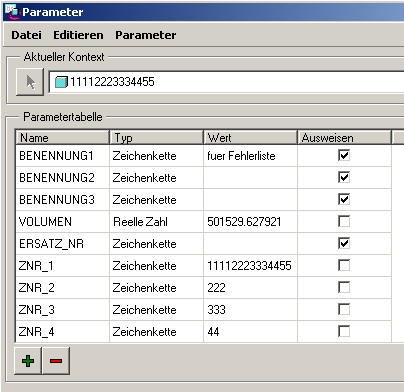Click the ZNR_1 value 11112223334455
Screen dimensions: 404x392
[x=250, y=266]
